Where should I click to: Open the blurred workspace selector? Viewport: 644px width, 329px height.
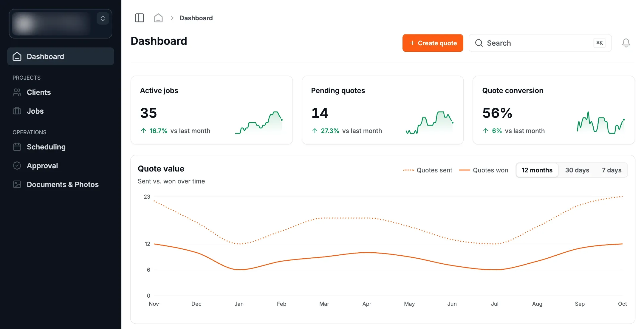(x=61, y=24)
